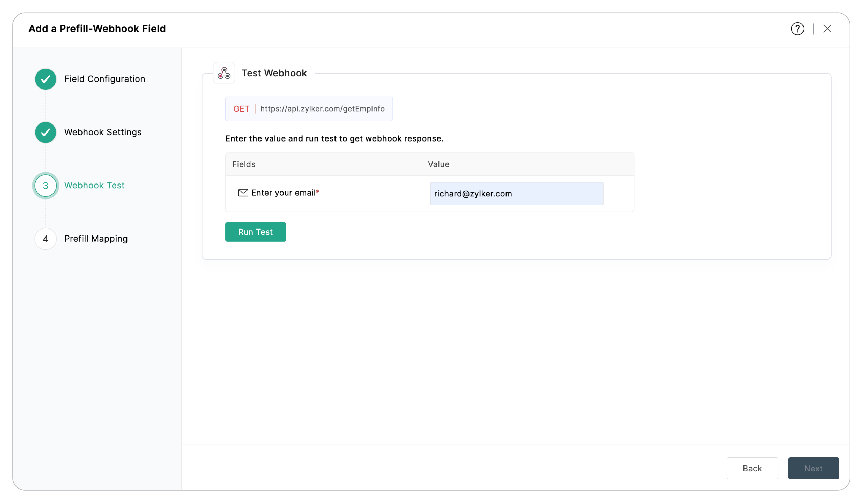Click the Fields column header

(244, 164)
